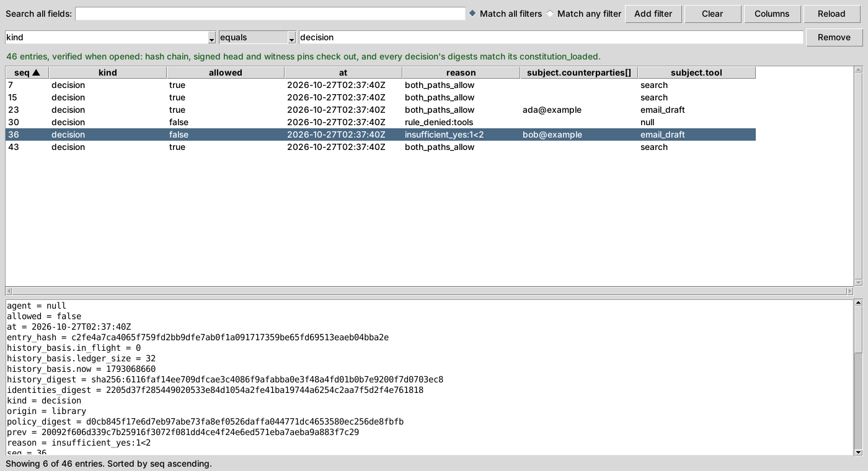
Task: Click the table's horizontal scroll right arrow
Action: 850,291
